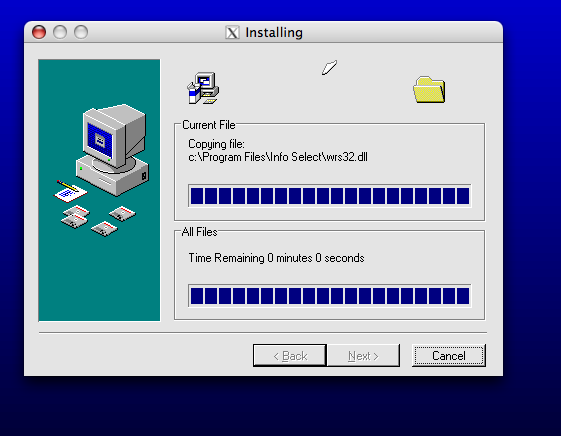Click the X11 icon in title bar
561x436 pixels.
[232, 33]
